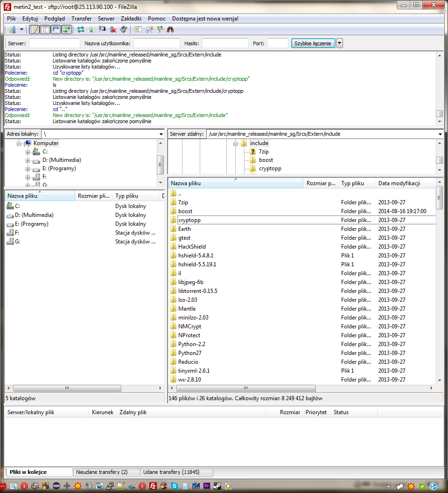Image resolution: width=448 pixels, height=493 pixels.
Task: Refresh file and folder lists
Action: point(81,29)
